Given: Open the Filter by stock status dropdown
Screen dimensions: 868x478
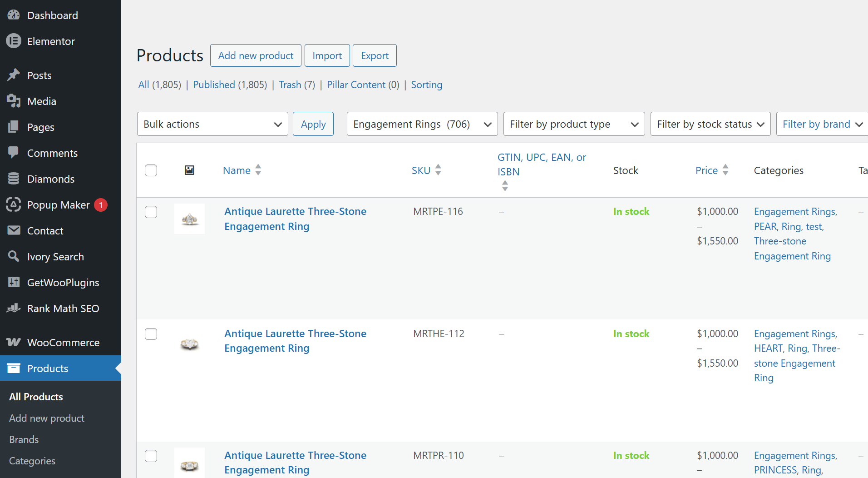Looking at the screenshot, I should coord(710,124).
